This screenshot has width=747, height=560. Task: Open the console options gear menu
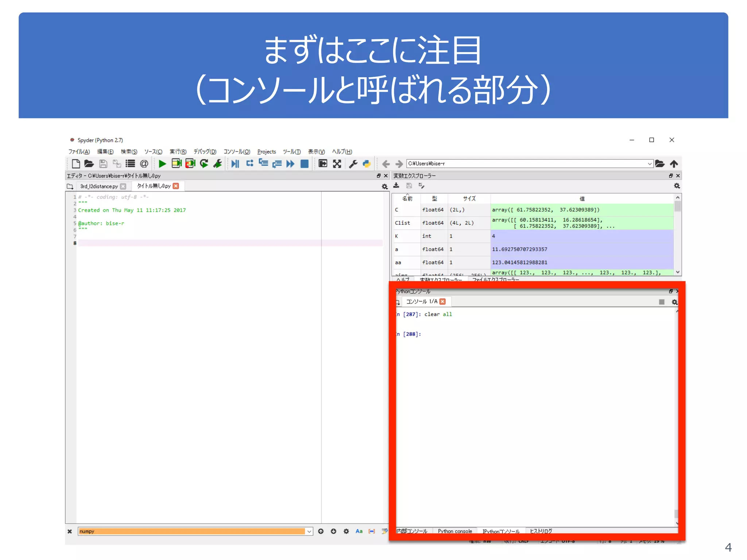(x=674, y=302)
